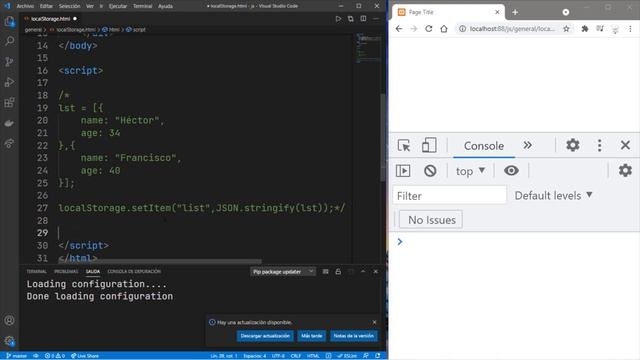The height and width of the screenshot is (360, 640).
Task: Reload the Chrome page
Action: [429, 29]
